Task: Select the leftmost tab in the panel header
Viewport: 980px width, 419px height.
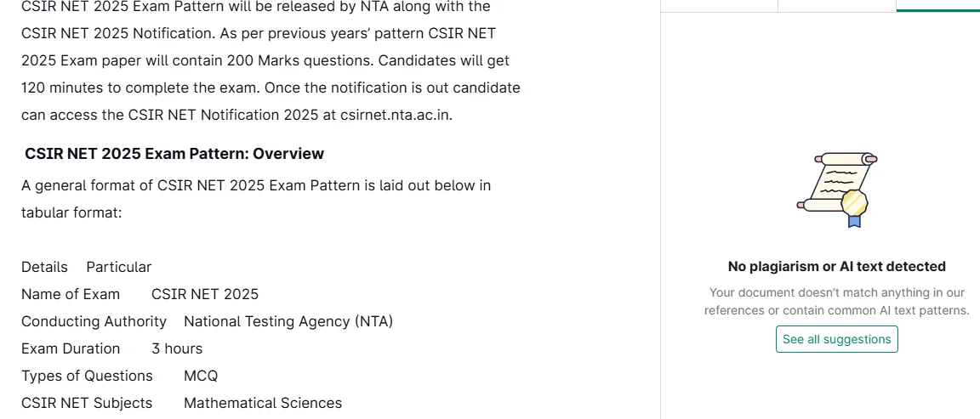Action: pyautogui.click(x=720, y=6)
